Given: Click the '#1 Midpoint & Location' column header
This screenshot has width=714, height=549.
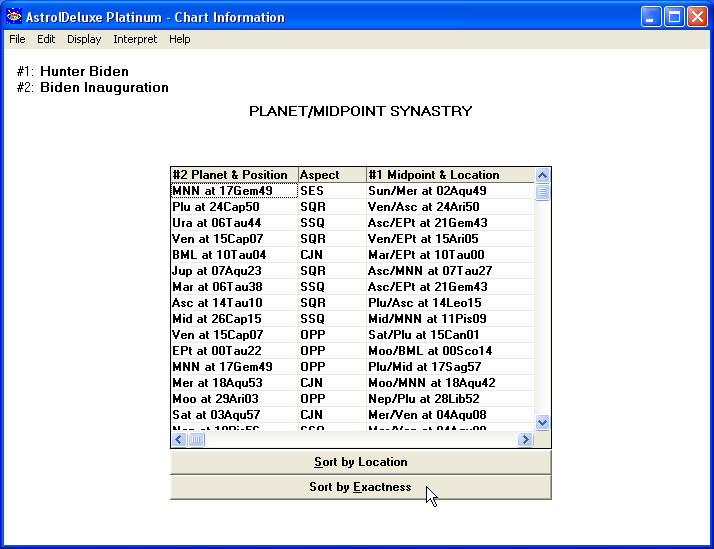Looking at the screenshot, I should (451, 175).
